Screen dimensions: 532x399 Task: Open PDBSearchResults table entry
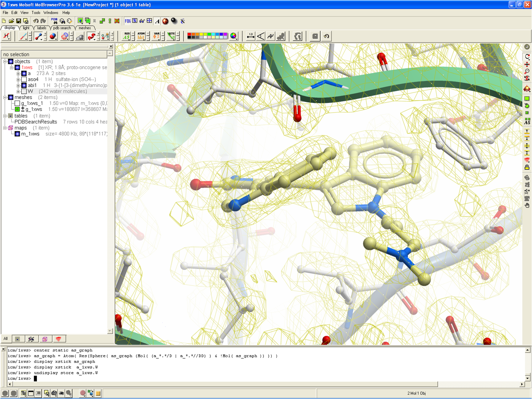coord(35,122)
